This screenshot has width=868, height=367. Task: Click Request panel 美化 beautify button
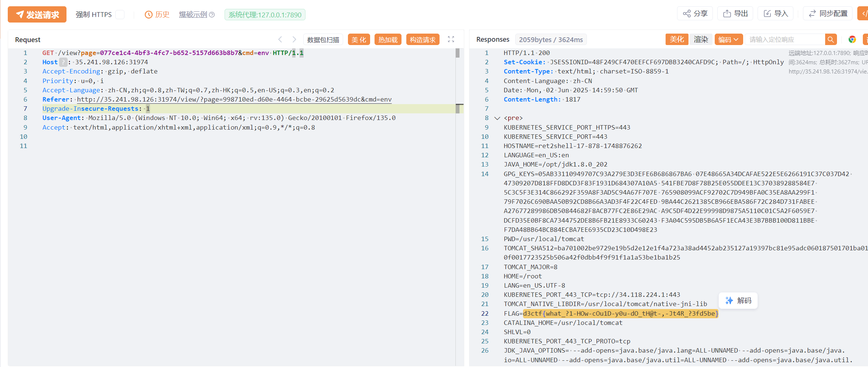coord(359,40)
